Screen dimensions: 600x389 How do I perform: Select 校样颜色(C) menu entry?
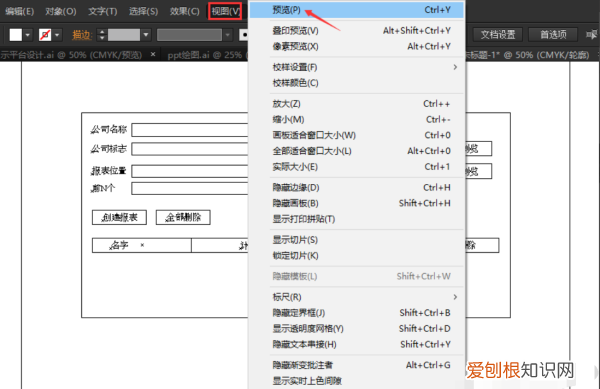(x=356, y=83)
